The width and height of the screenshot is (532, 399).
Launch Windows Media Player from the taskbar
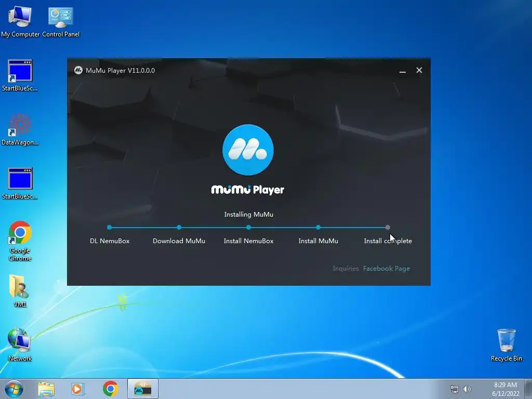click(x=78, y=389)
